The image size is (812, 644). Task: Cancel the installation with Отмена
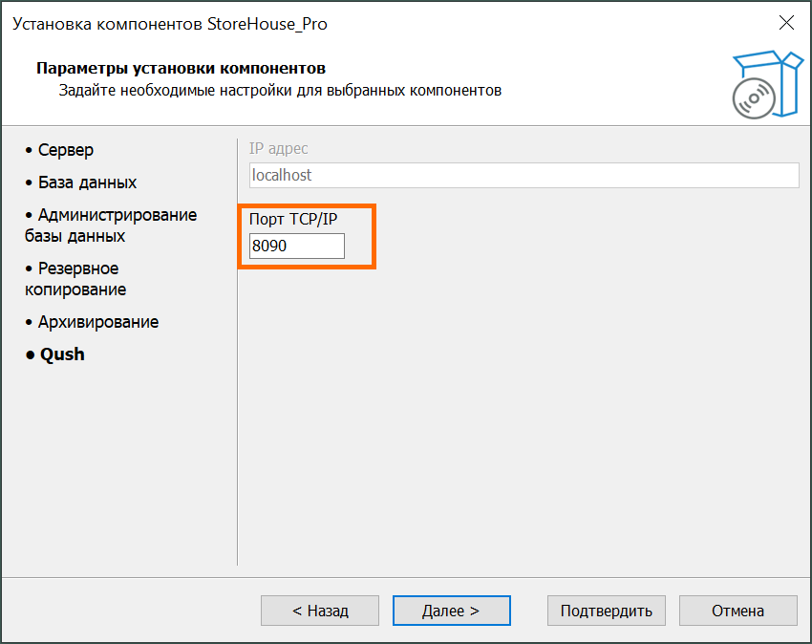(737, 611)
